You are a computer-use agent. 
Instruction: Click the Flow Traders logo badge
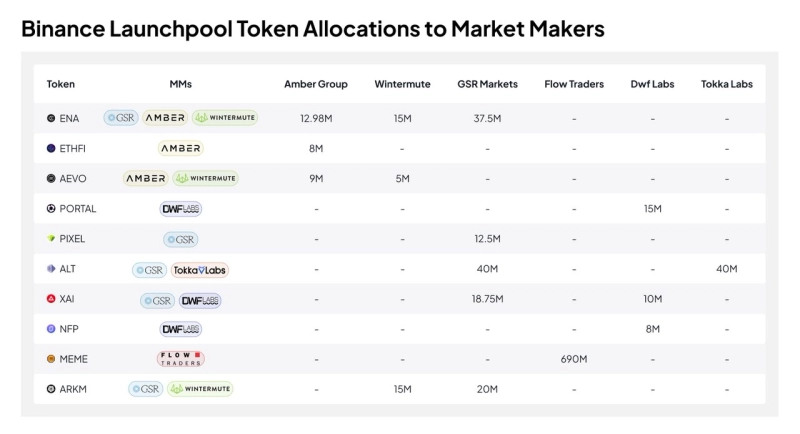tap(181, 359)
